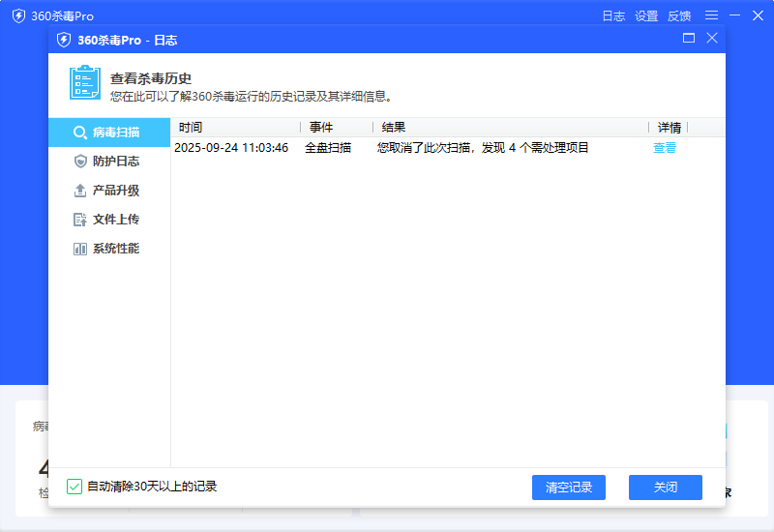Screen dimensions: 774x532
Task: Open 设置 in the top menu
Action: tap(646, 16)
